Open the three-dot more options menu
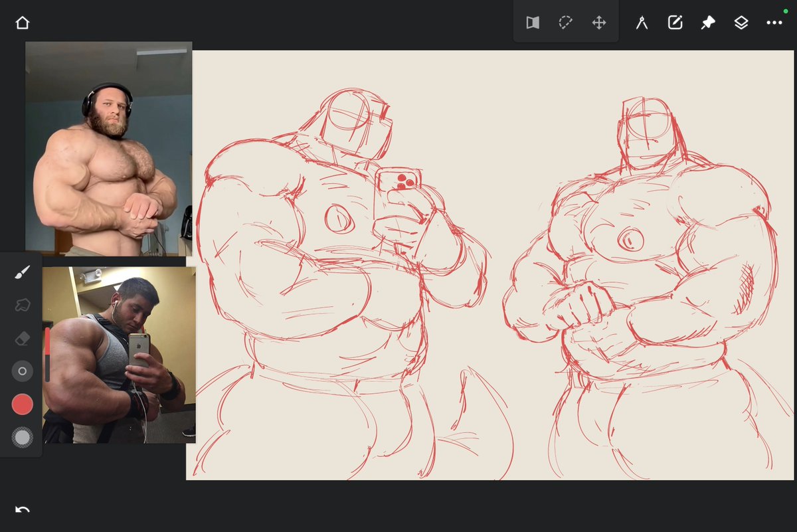This screenshot has height=532, width=797. coord(774,23)
